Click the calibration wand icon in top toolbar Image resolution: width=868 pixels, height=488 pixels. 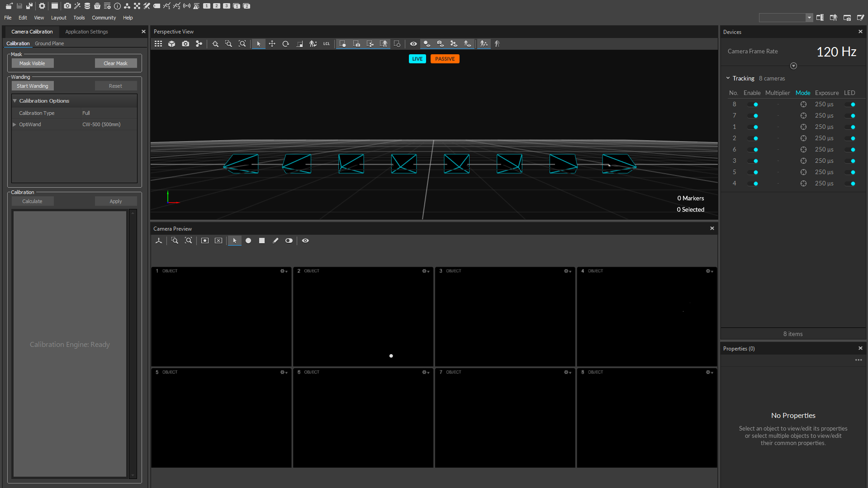77,6
